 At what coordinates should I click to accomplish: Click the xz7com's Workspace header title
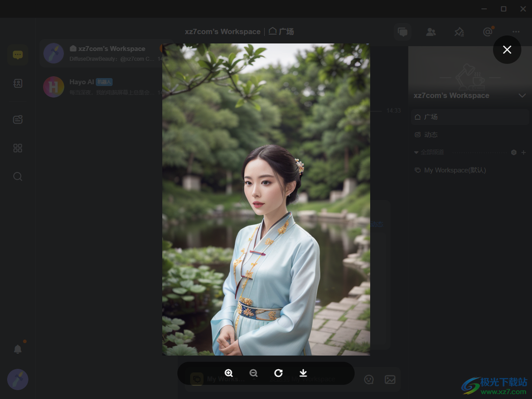click(x=223, y=32)
